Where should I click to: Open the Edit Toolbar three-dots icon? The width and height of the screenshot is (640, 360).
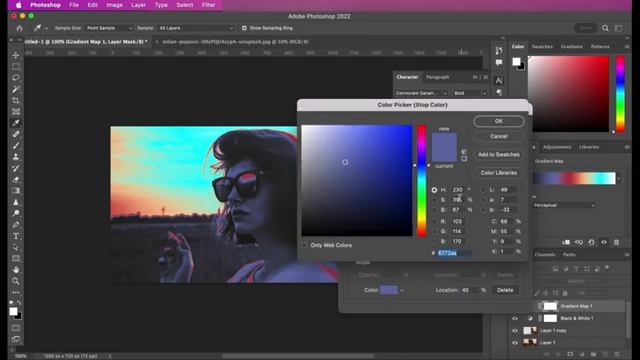click(16, 292)
